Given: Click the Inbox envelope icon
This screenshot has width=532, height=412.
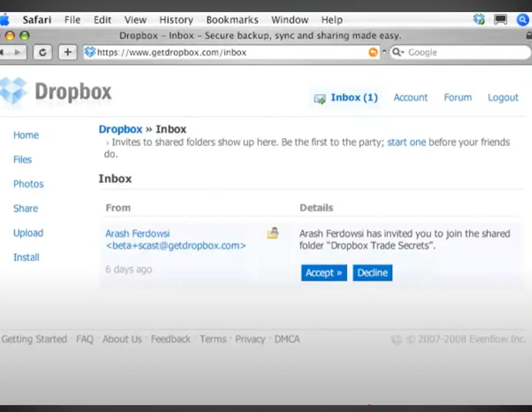Looking at the screenshot, I should 320,99.
